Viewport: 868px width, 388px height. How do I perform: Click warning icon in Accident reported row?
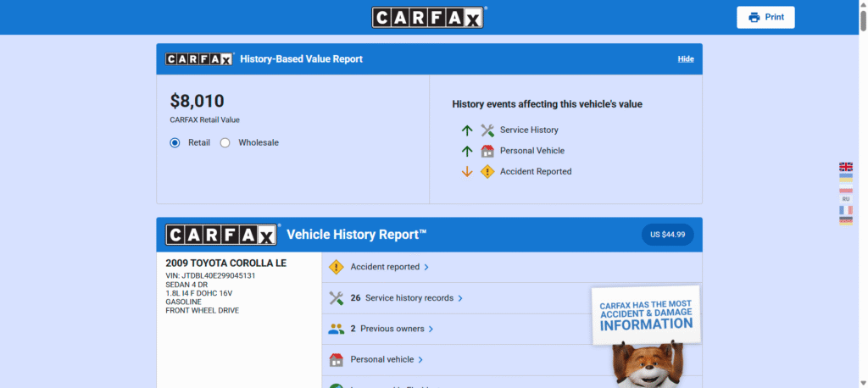[336, 267]
